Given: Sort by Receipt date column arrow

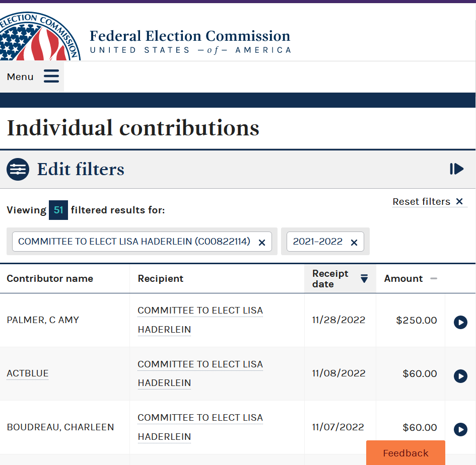Looking at the screenshot, I should tap(364, 278).
